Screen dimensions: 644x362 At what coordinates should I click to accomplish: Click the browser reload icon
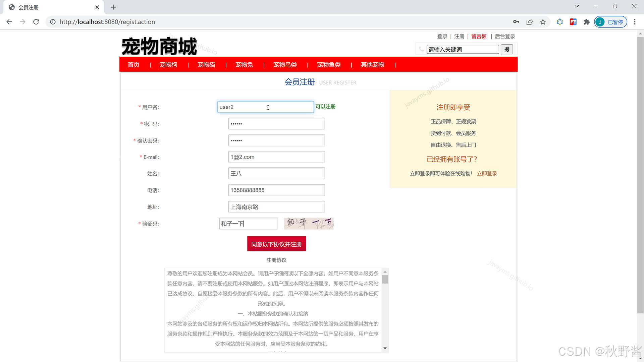coord(36,22)
